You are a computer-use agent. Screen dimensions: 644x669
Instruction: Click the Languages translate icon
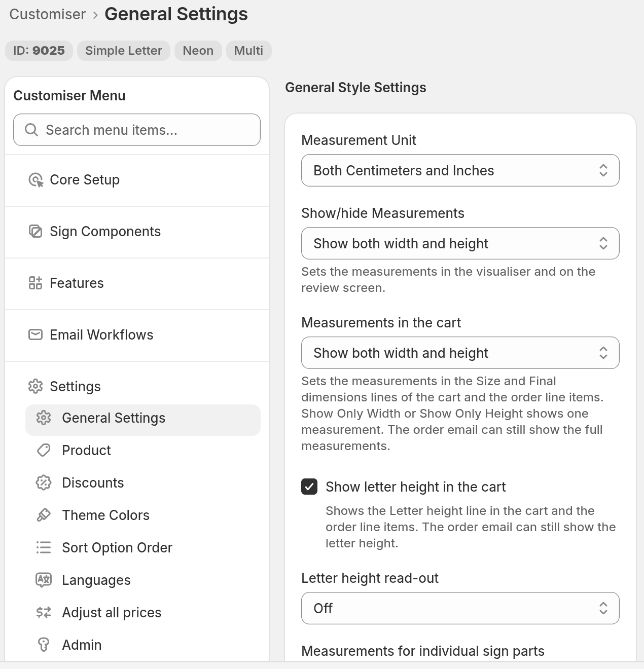pyautogui.click(x=44, y=580)
